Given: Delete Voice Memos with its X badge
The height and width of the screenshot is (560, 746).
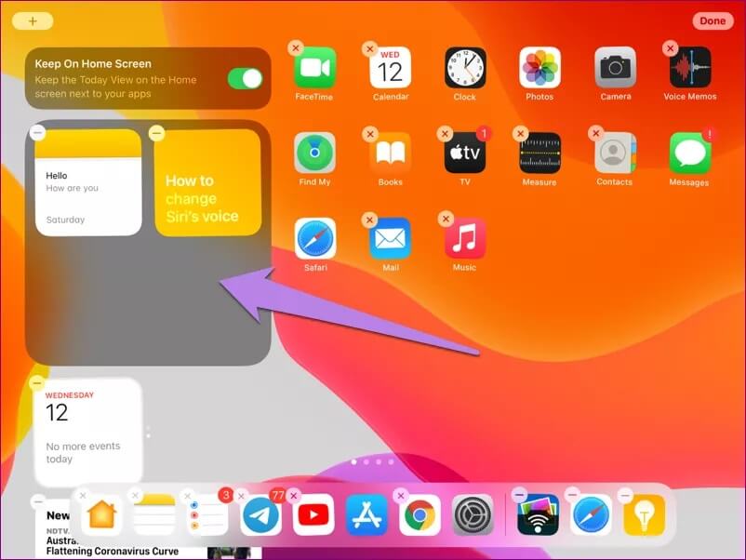Looking at the screenshot, I should [x=670, y=48].
